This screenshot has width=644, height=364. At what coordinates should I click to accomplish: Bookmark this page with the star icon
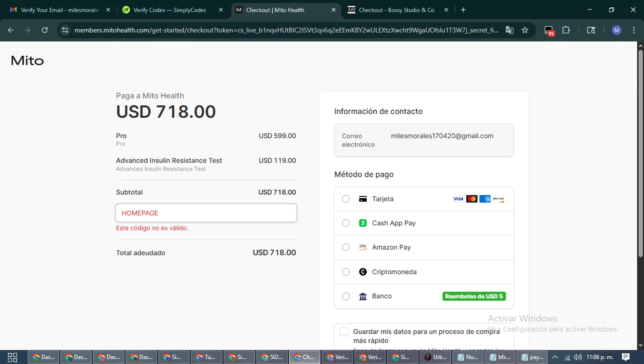click(x=525, y=30)
